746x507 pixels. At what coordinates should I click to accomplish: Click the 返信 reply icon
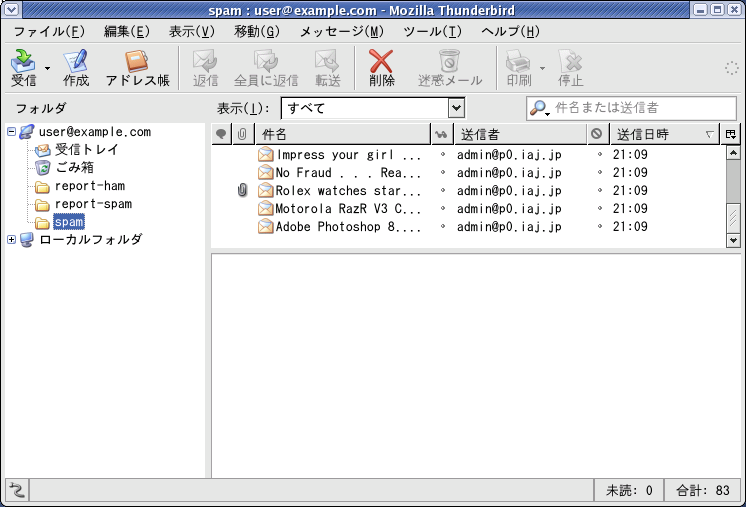point(206,68)
